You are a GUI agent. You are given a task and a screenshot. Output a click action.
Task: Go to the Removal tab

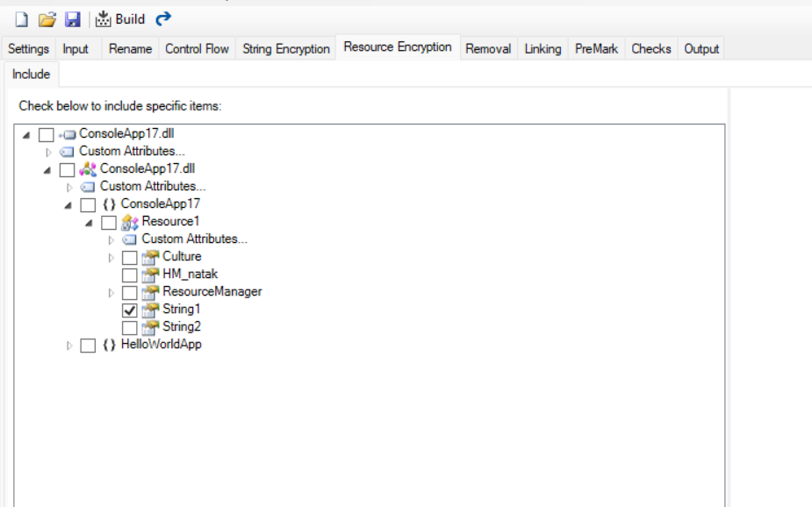(488, 48)
